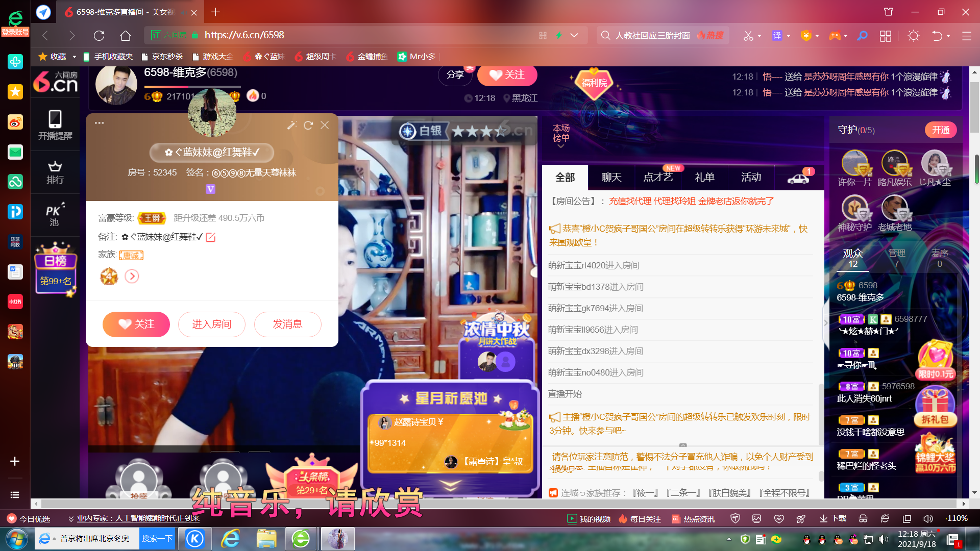Switch to the 全部 chat tab
The width and height of the screenshot is (980, 551).
565,178
